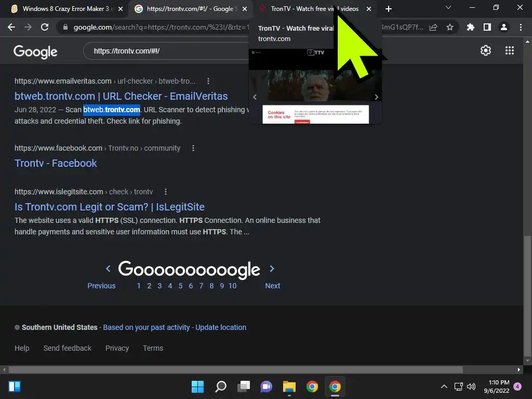The height and width of the screenshot is (399, 532).
Task: Show hidden system tray icons
Action: point(444,387)
